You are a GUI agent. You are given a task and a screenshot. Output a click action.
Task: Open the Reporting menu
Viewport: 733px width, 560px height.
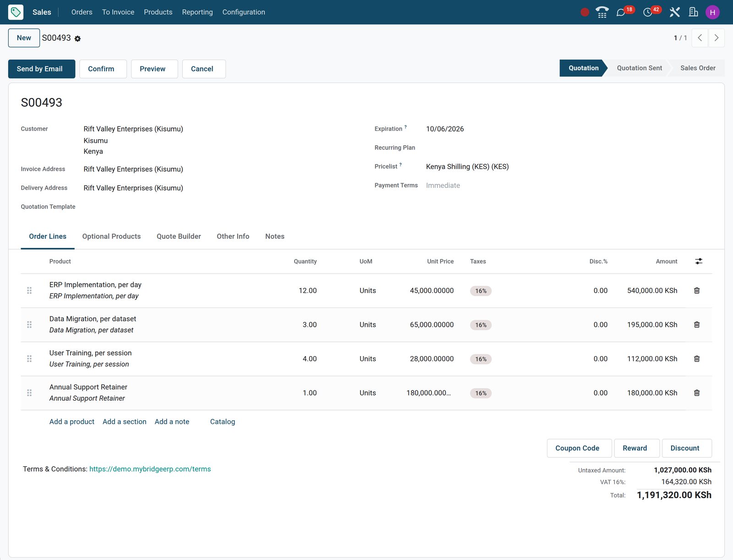tap(197, 12)
